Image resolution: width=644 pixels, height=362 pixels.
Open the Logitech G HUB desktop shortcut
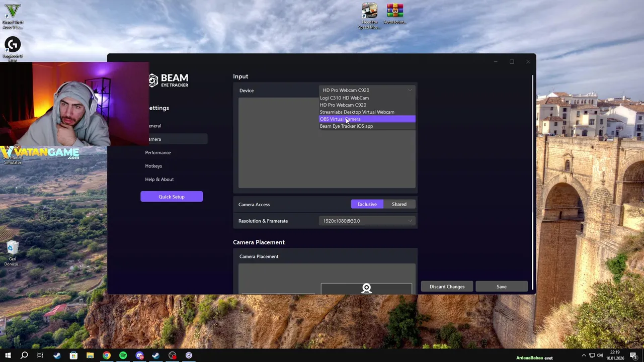[x=13, y=49]
